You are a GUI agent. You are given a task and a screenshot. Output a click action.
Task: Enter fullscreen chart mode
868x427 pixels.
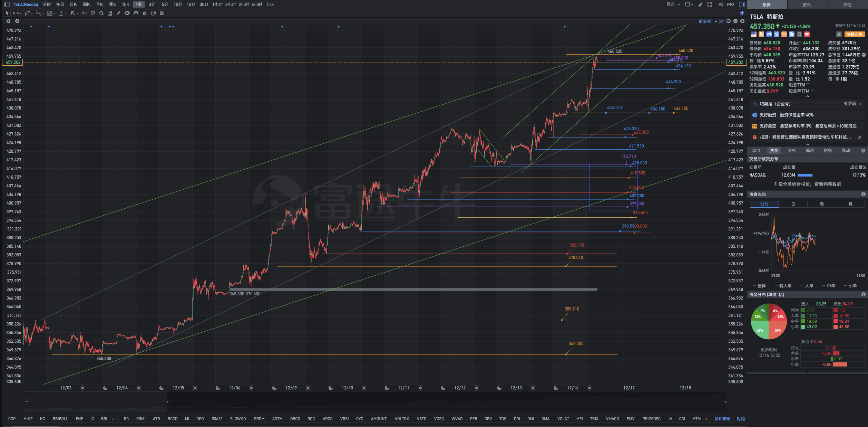click(710, 4)
